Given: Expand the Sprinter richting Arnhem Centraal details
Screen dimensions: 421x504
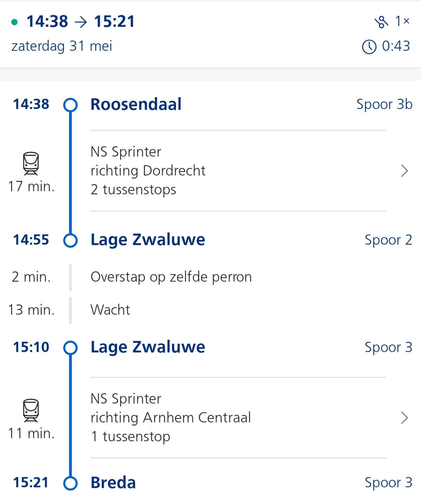Looking at the screenshot, I should (x=404, y=417).
